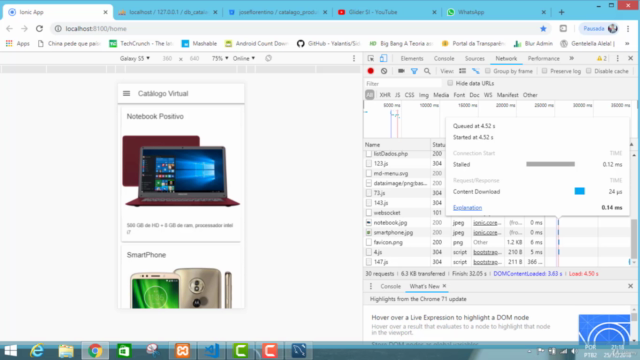Open drawer panel options menu
This screenshot has height=360, width=640.
(371, 286)
